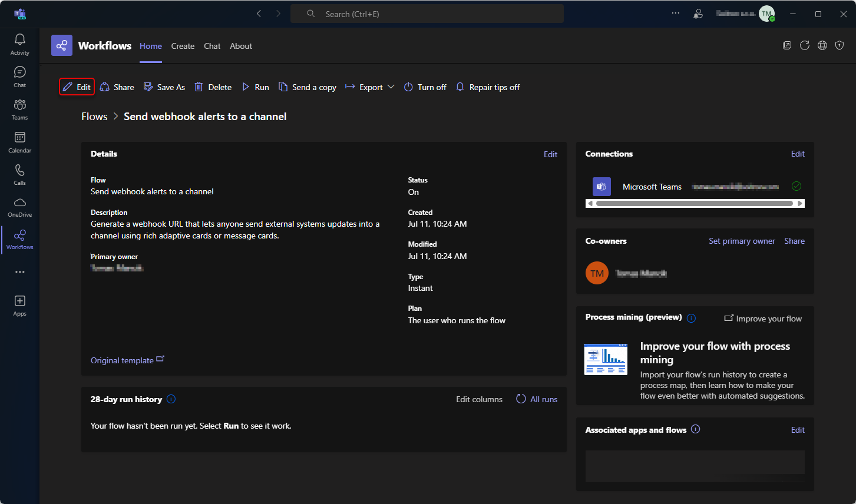856x504 pixels.
Task: Turn off the flow
Action: tap(425, 87)
